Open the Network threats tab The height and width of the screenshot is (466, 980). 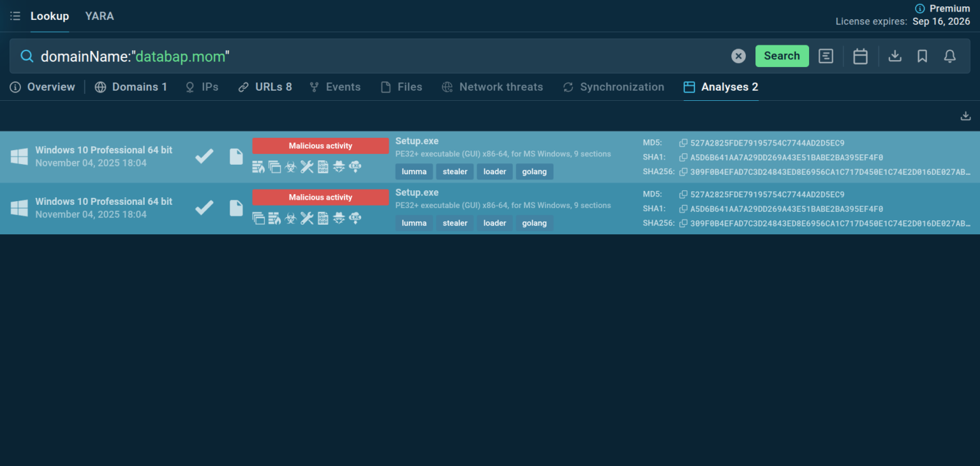coord(492,87)
